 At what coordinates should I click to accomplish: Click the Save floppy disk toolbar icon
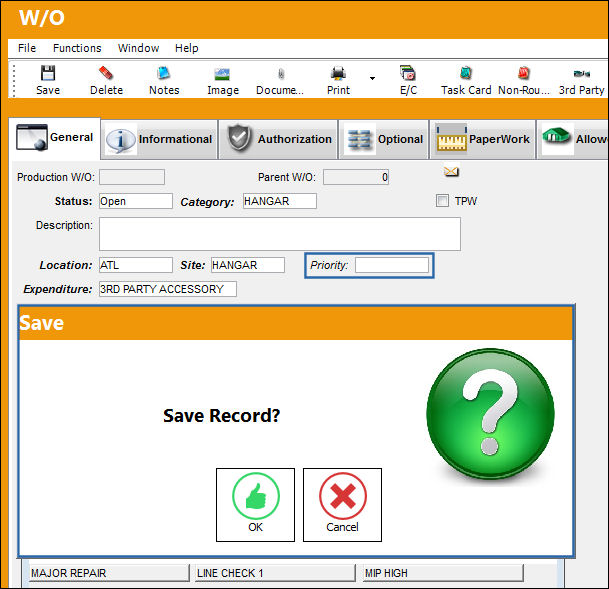48,73
